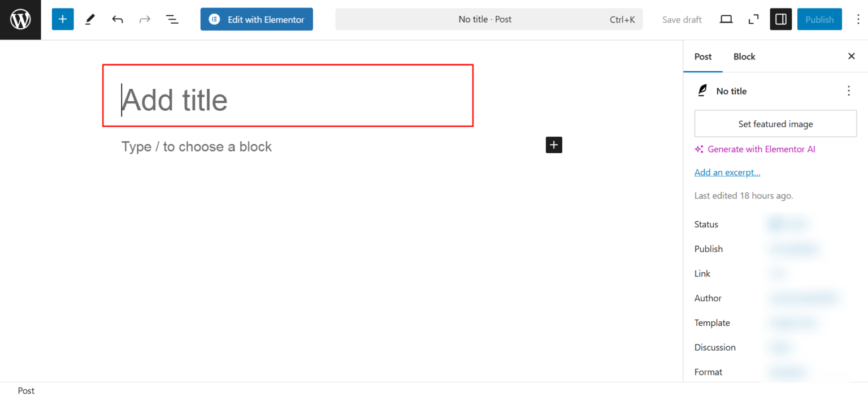Open the block inserter
The width and height of the screenshot is (868, 397).
click(62, 19)
